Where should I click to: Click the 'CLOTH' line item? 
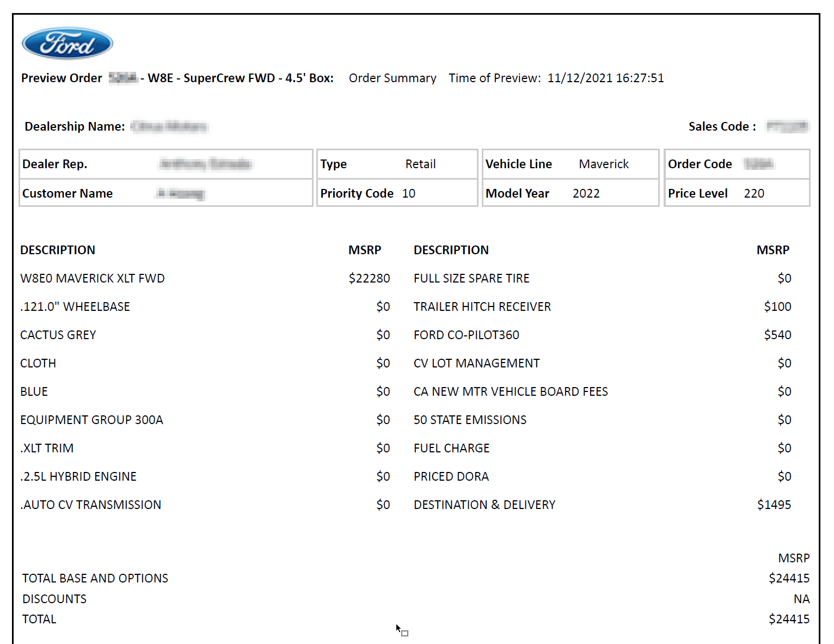38,364
